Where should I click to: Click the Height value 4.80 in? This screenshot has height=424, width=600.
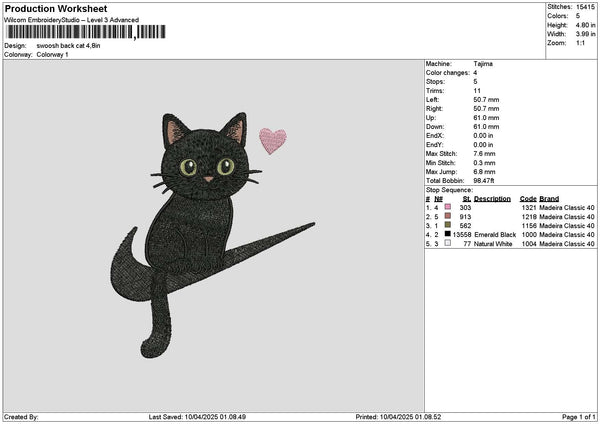[x=585, y=25]
